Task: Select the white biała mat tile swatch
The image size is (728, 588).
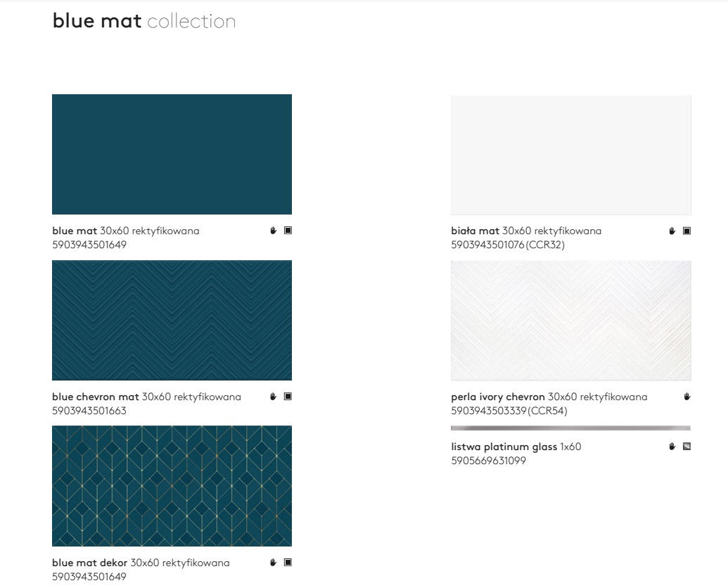Action: 570,155
